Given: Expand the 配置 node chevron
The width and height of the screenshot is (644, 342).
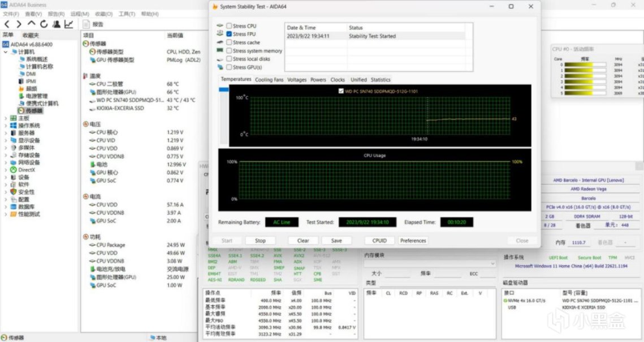Looking at the screenshot, I should tap(6, 199).
